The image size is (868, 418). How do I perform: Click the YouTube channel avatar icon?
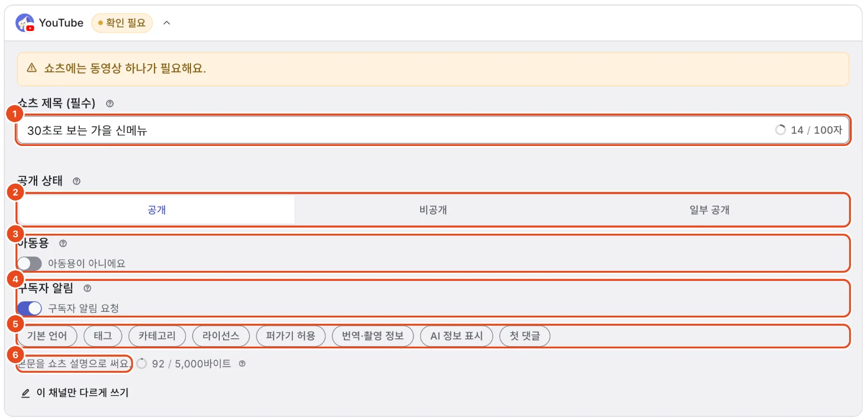[25, 23]
